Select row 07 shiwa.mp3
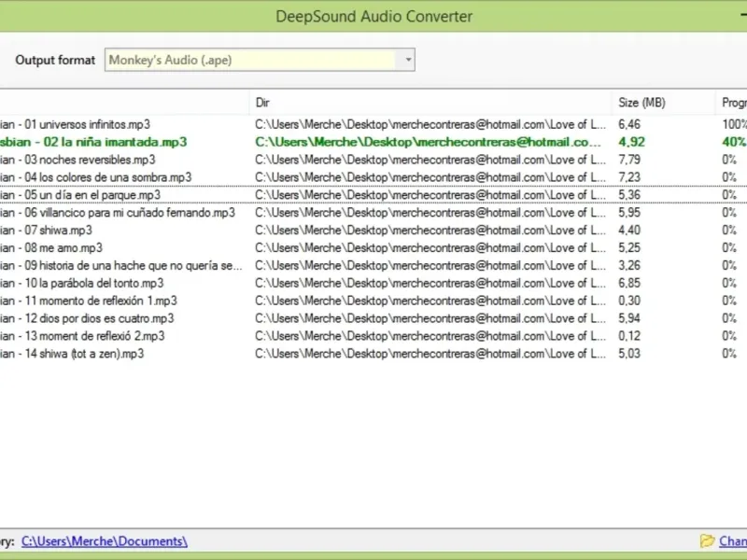 [373, 230]
